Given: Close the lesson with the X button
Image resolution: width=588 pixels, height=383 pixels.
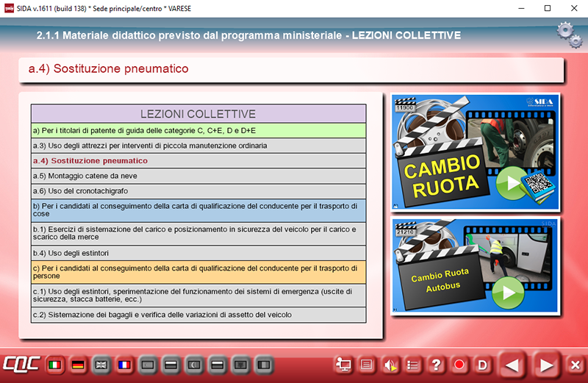Looking at the screenshot, I should click(575, 365).
